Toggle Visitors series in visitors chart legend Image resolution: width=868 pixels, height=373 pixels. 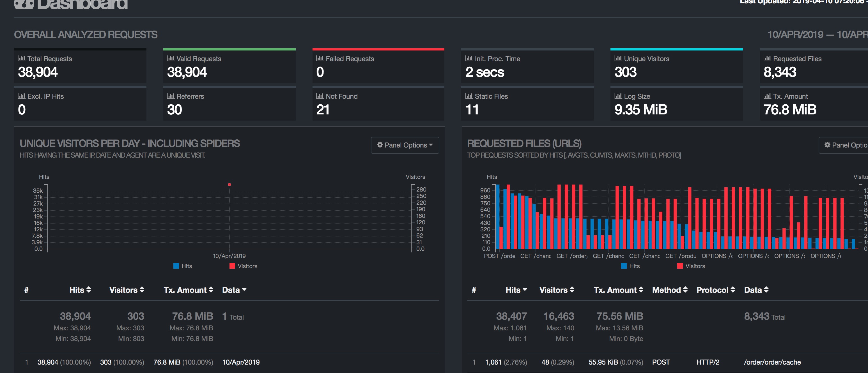[243, 266]
